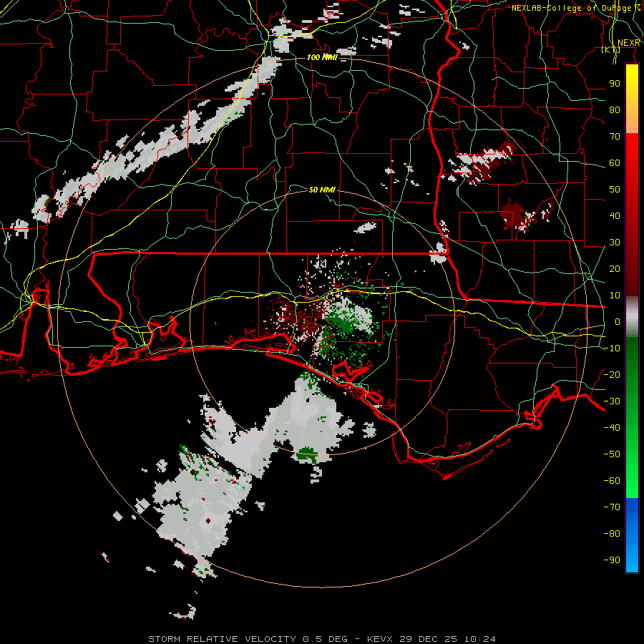Viewport: 644px width, 644px height.
Task: Click the -20 value on velocity scale
Action: 612,375
